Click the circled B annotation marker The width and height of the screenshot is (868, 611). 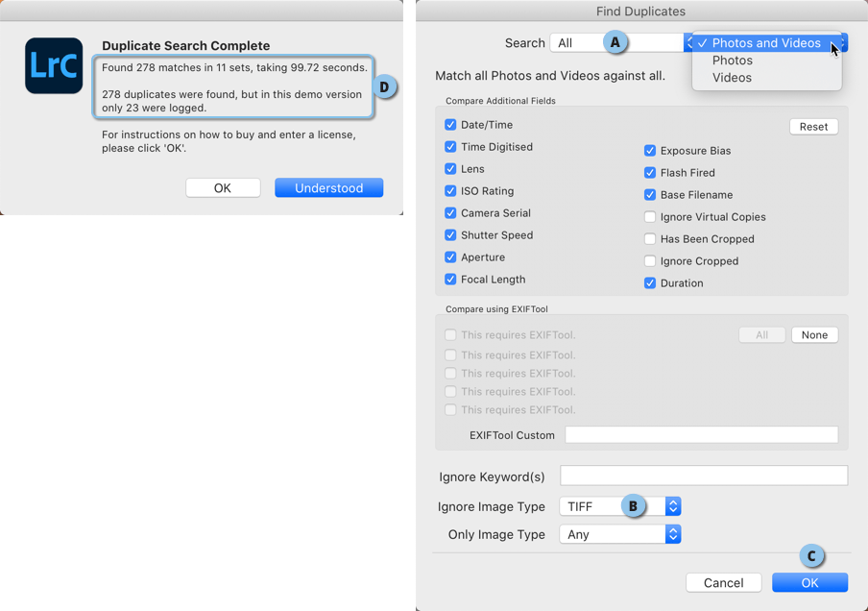point(634,505)
